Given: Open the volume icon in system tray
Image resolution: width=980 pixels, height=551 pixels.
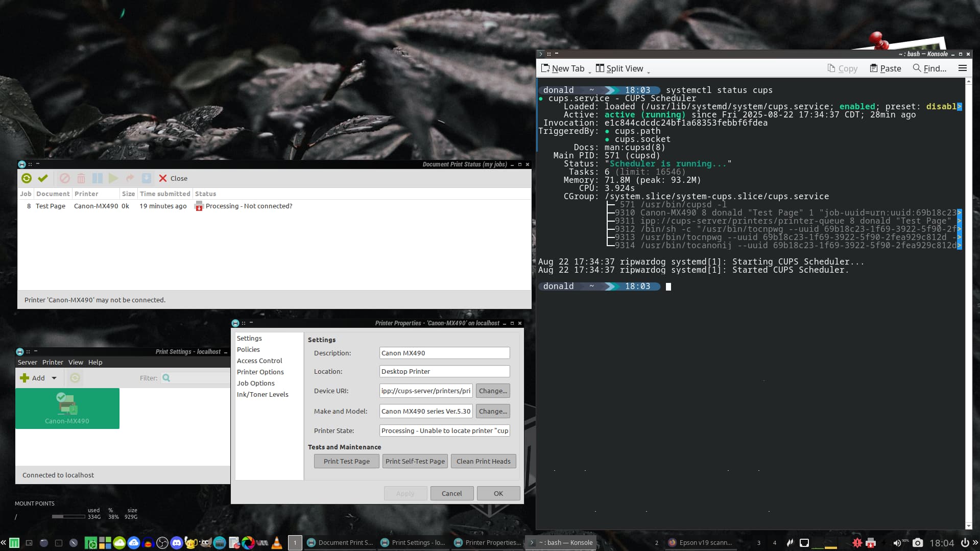Looking at the screenshot, I should (897, 543).
